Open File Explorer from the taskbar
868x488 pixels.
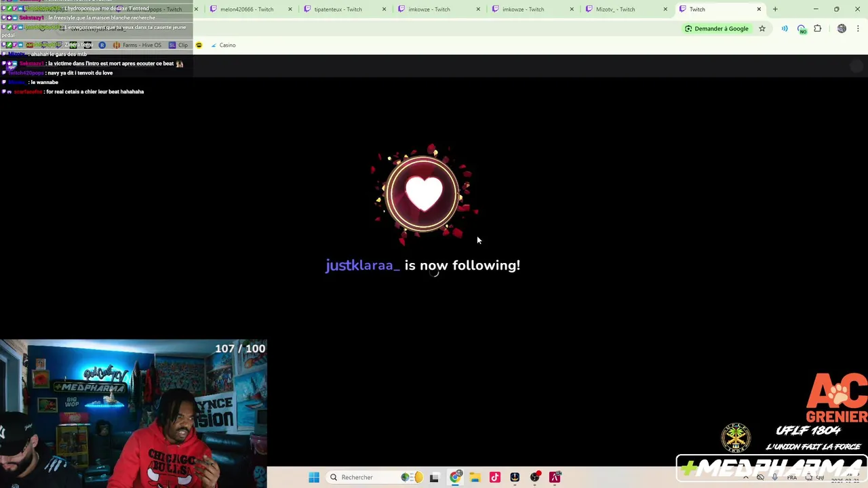point(475,477)
